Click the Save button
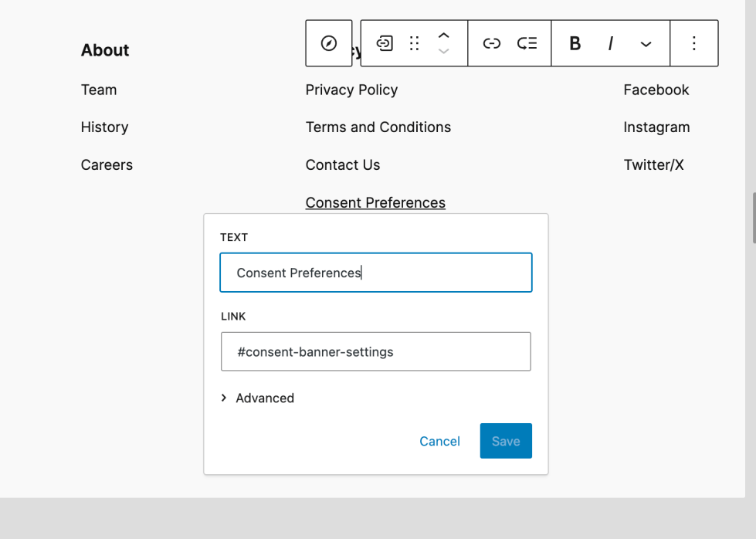This screenshot has height=539, width=756. point(506,441)
